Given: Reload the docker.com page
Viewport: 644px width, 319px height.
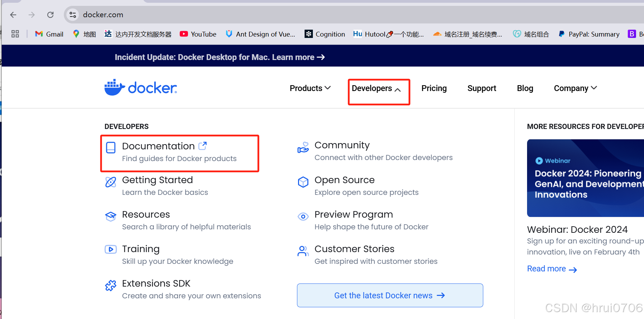Looking at the screenshot, I should point(50,15).
